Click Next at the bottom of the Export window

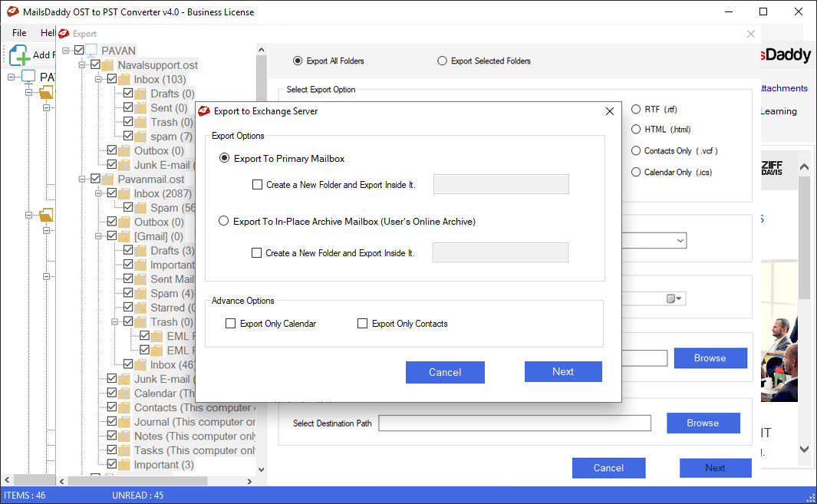coord(716,468)
